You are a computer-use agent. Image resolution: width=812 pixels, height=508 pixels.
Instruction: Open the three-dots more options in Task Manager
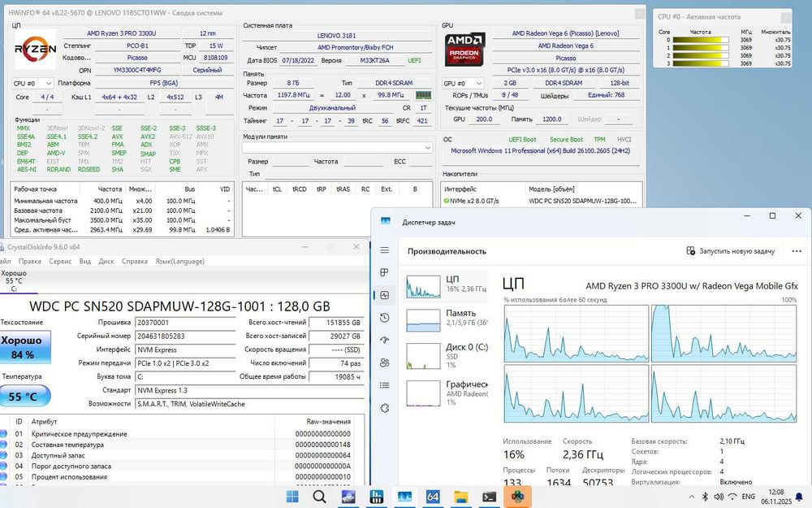pos(797,251)
